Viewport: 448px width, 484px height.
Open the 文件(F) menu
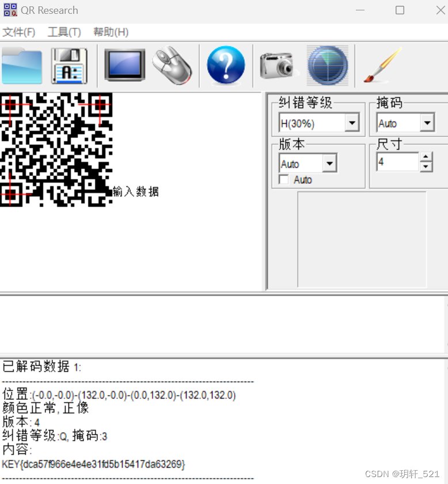pyautogui.click(x=19, y=32)
